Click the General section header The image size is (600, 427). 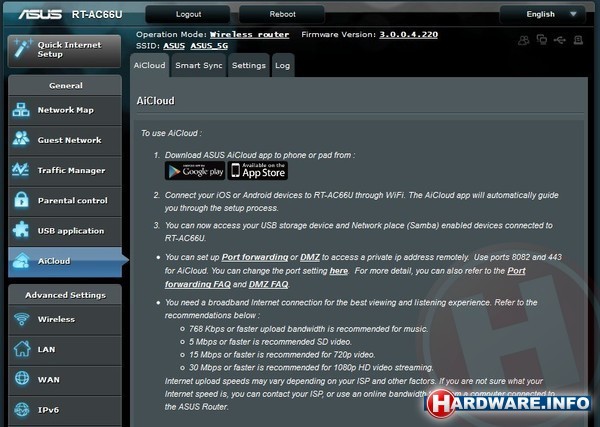[x=65, y=85]
